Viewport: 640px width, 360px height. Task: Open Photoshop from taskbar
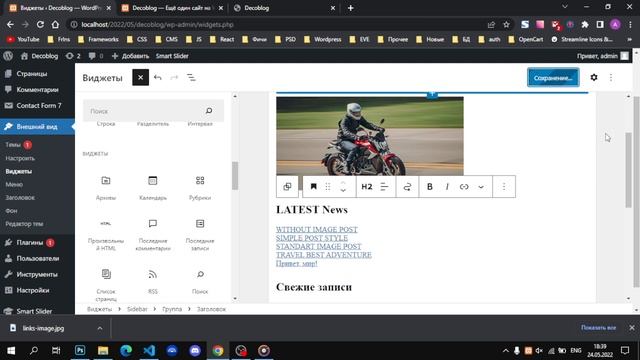pyautogui.click(x=80, y=351)
